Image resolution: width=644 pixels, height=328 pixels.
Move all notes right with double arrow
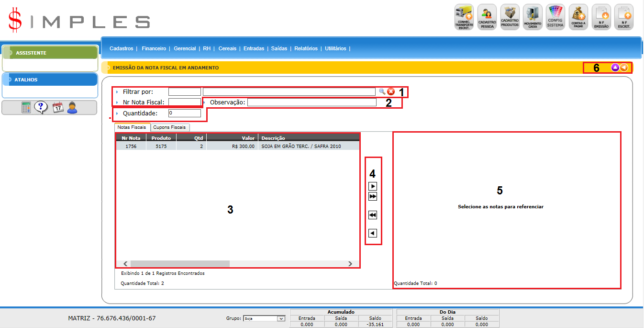tap(373, 197)
